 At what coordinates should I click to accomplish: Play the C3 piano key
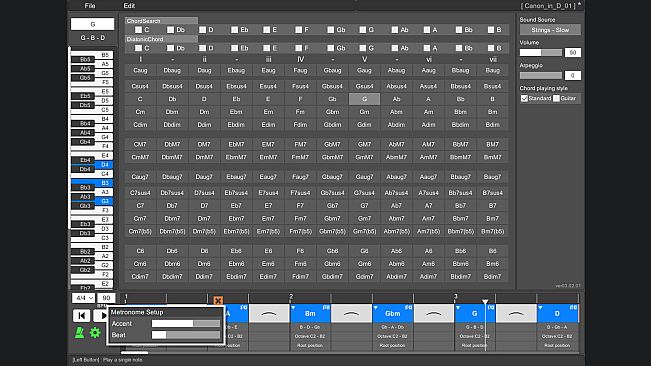[105, 238]
